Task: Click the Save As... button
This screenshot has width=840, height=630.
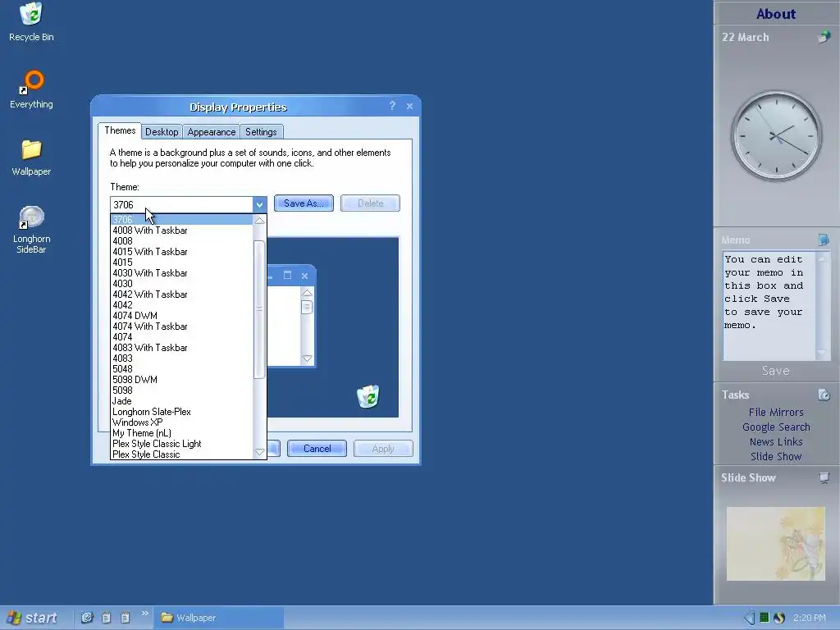Action: 304,203
